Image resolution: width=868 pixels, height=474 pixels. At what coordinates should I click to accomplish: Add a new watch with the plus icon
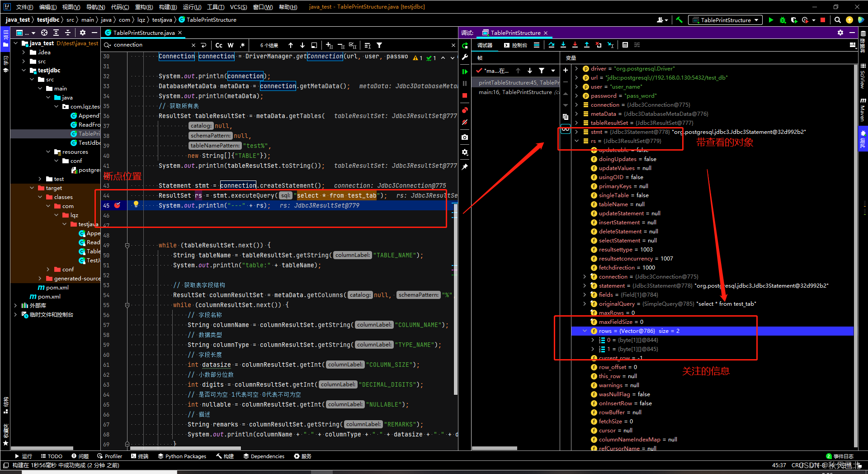tap(566, 70)
